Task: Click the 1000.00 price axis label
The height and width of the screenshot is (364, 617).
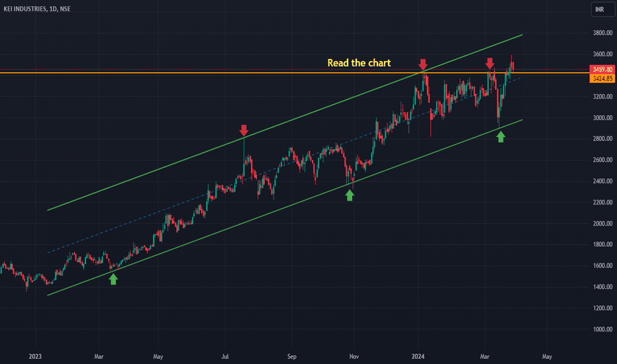Action: (x=602, y=330)
